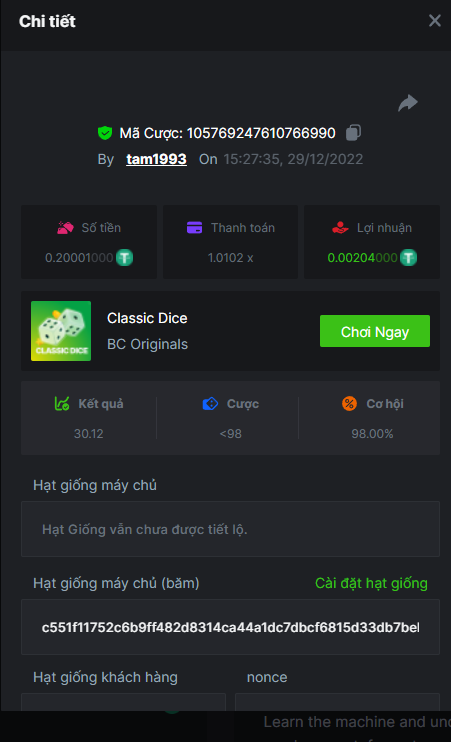The image size is (451, 742).
Task: Click the blue Cược bet icon
Action: coord(210,404)
